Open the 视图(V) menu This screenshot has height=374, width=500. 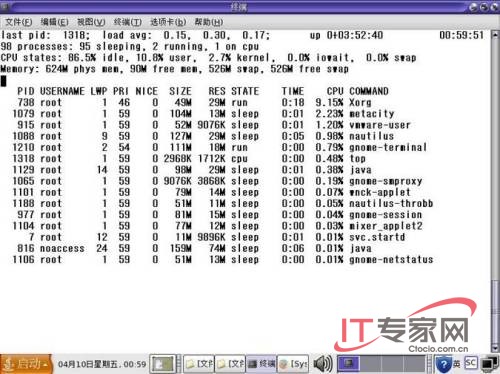(91, 22)
